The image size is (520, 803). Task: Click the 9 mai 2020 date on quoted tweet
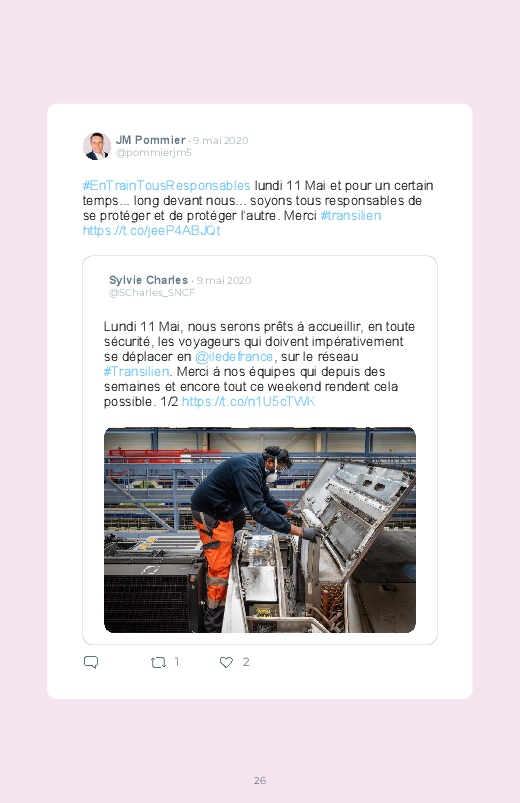pos(224,280)
